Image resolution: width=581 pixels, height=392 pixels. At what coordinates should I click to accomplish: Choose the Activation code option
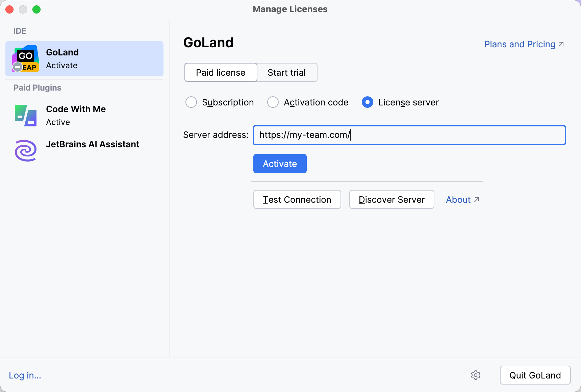tap(273, 102)
